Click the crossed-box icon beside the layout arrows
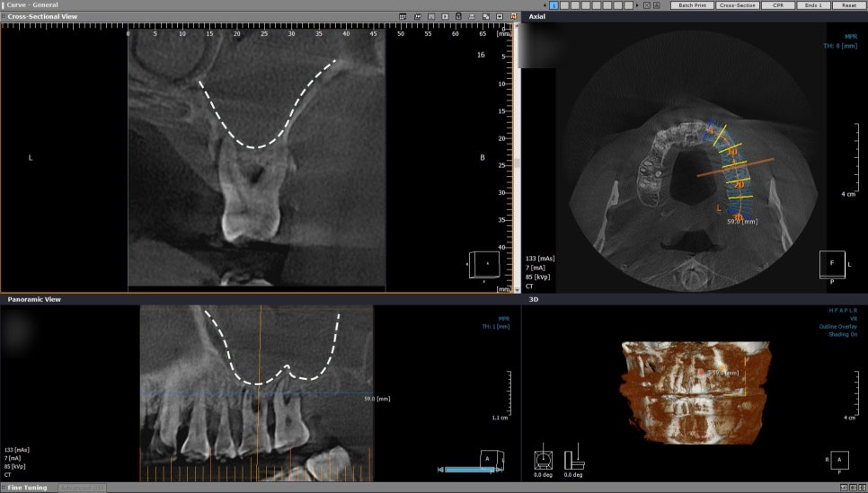 pos(647,5)
